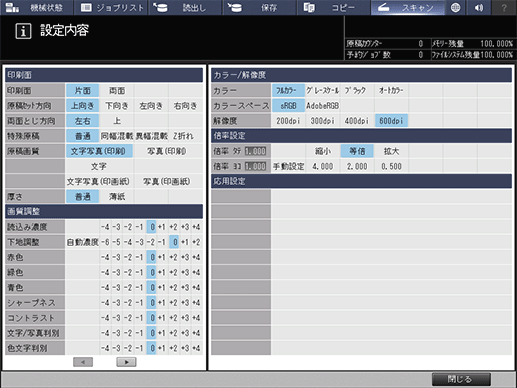This screenshot has height=388, width=517.
Task: Click the globe language icon
Action: (x=456, y=7)
